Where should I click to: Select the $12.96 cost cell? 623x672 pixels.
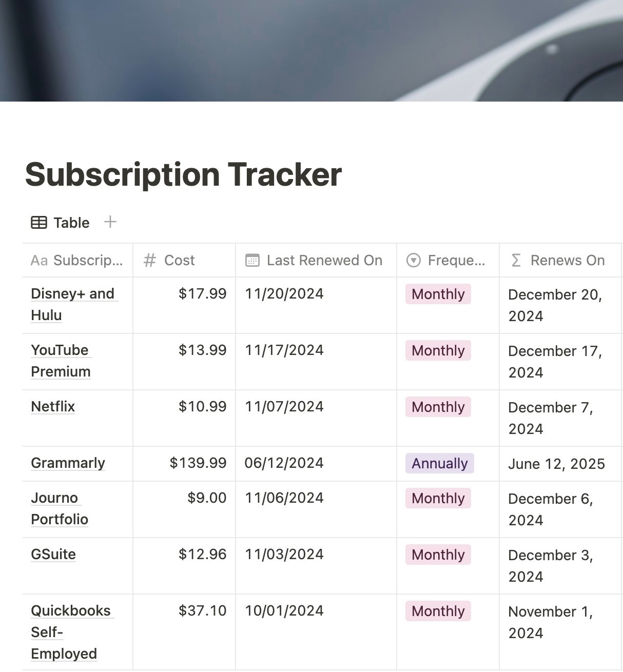click(184, 566)
